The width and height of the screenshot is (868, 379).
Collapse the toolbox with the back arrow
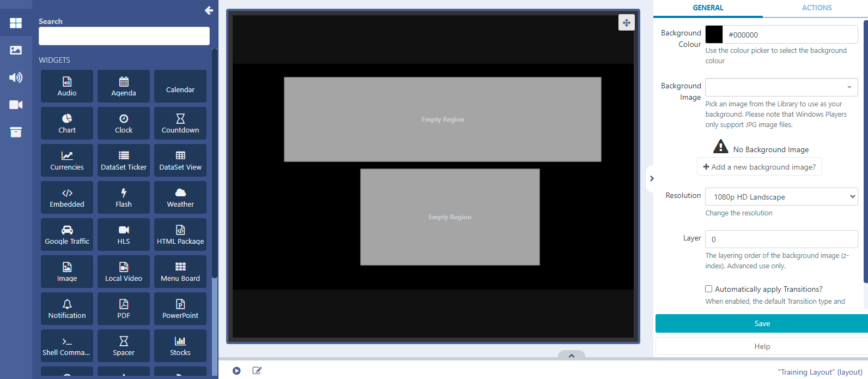209,10
